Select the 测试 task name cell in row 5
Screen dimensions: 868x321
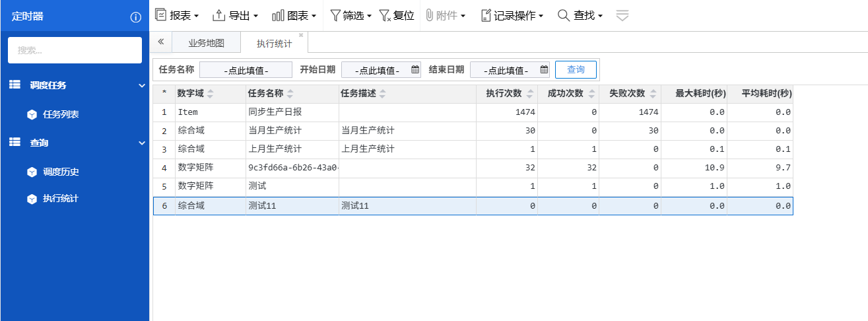(x=292, y=186)
